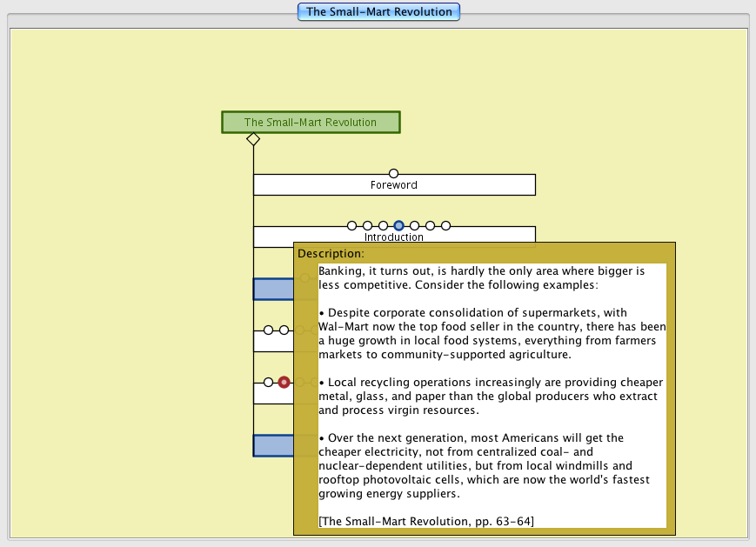Click the blue Small-Mart Revolution title tab
Image resolution: width=756 pixels, height=547 pixels.
coord(378,12)
